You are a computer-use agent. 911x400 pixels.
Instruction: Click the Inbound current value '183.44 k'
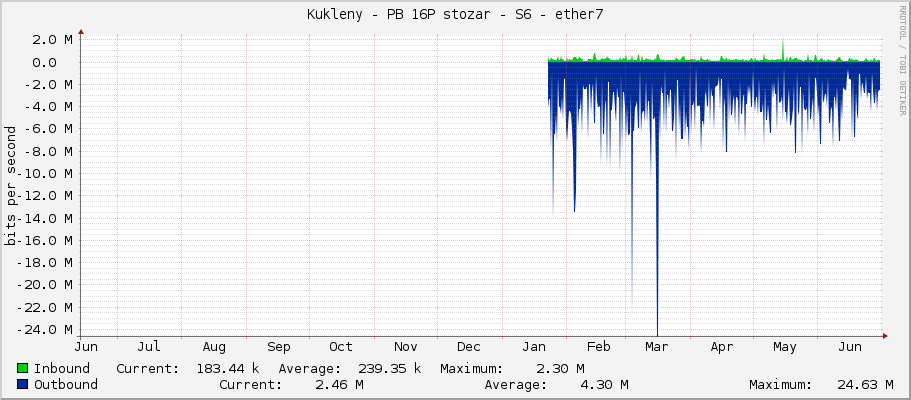click(227, 368)
